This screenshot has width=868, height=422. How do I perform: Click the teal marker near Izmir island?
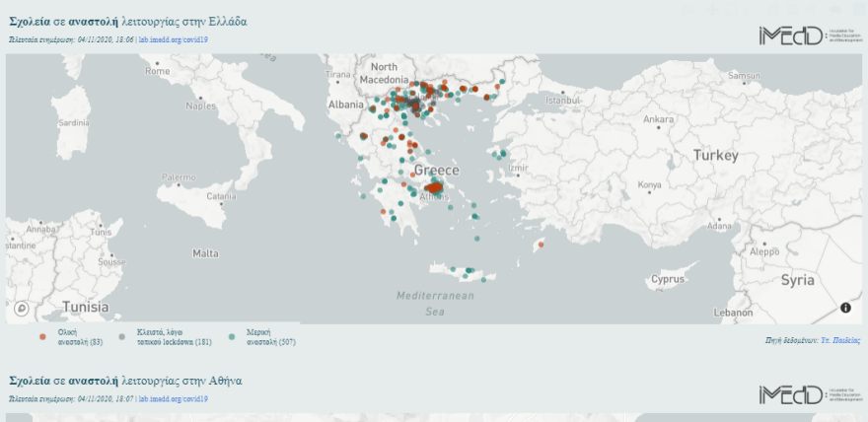point(501,153)
